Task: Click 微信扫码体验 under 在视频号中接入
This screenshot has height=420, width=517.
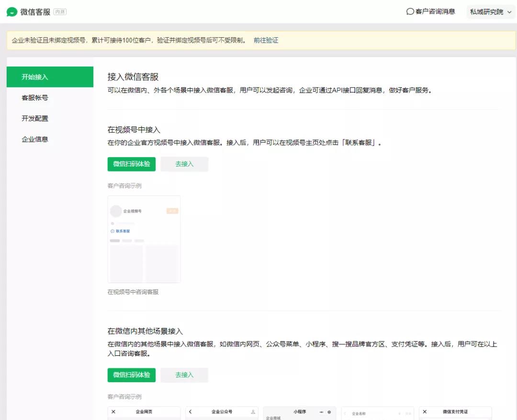Action: [132, 164]
